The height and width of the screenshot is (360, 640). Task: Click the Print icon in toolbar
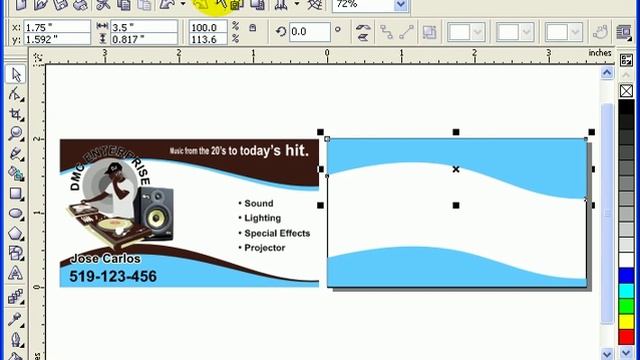80,5
